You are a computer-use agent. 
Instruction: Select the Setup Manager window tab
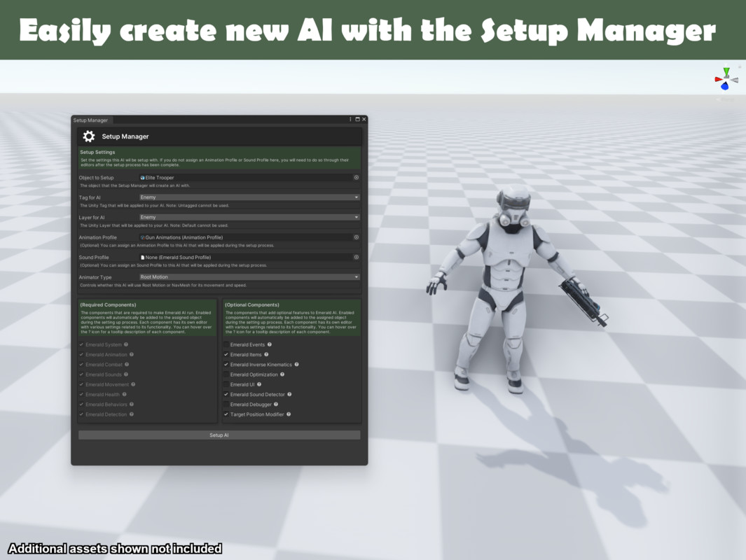pos(91,120)
